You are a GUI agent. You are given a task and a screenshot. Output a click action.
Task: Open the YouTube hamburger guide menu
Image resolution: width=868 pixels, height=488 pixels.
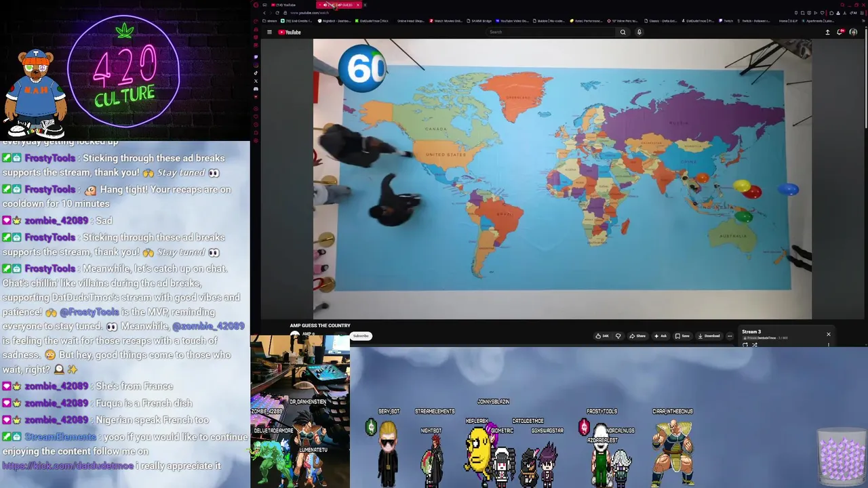click(x=269, y=32)
